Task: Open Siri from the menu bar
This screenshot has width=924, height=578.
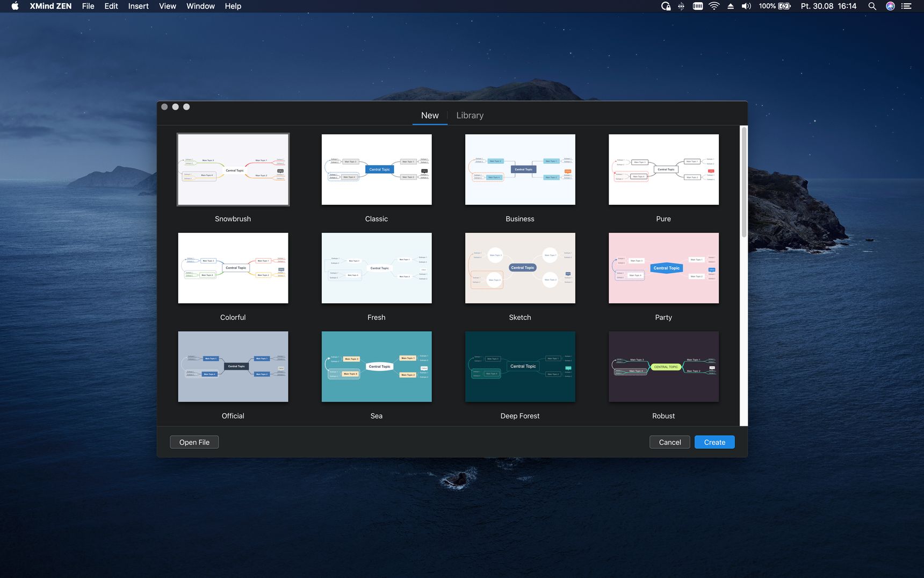Action: [890, 6]
